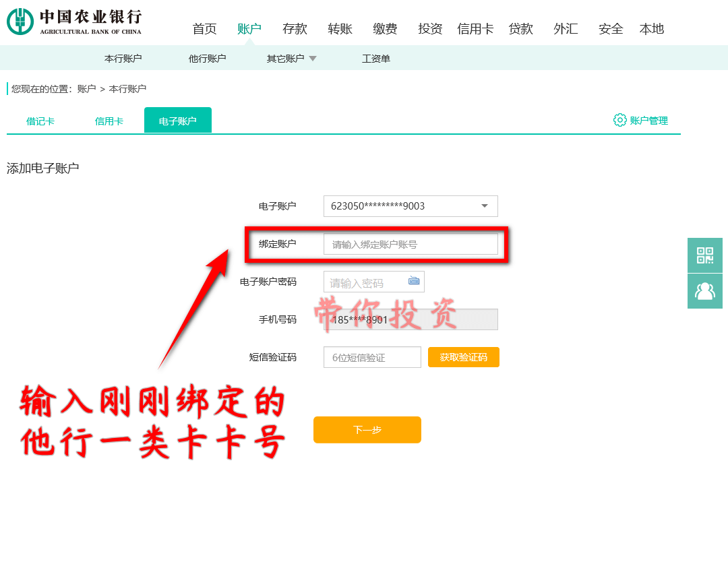Click the soft keyboard icon in password field
728x566 pixels.
(x=414, y=281)
